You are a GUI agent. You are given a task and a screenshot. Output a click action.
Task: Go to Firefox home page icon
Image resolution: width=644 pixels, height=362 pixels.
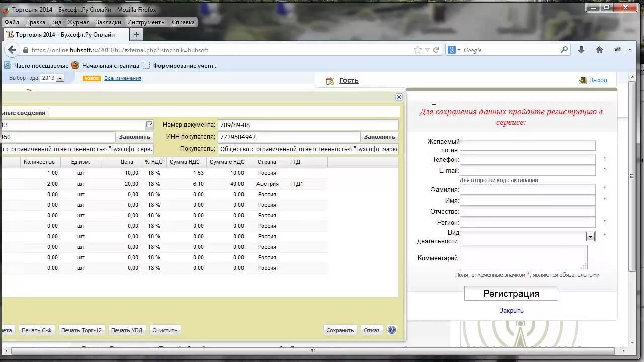[x=599, y=50]
